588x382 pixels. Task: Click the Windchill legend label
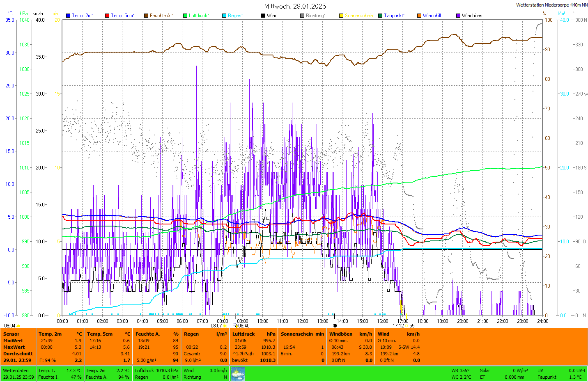(x=432, y=16)
